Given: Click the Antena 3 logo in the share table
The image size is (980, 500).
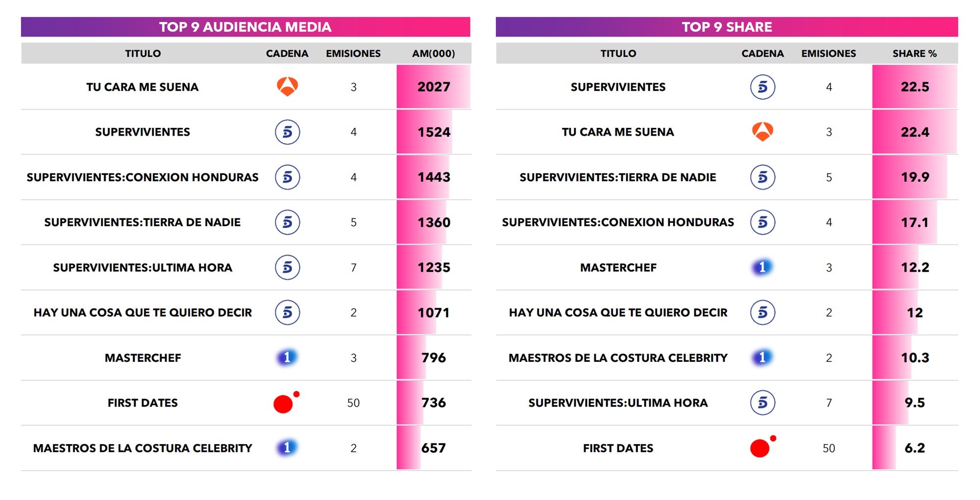Looking at the screenshot, I should [762, 132].
